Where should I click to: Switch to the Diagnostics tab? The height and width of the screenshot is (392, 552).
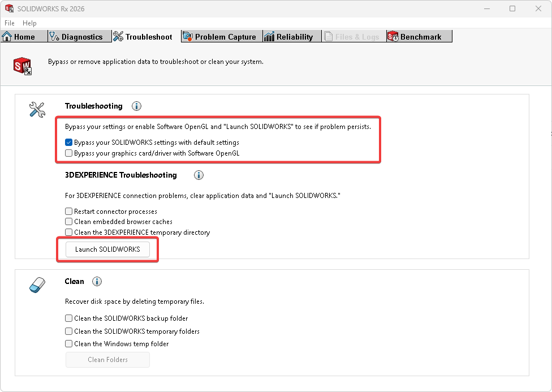coord(80,37)
